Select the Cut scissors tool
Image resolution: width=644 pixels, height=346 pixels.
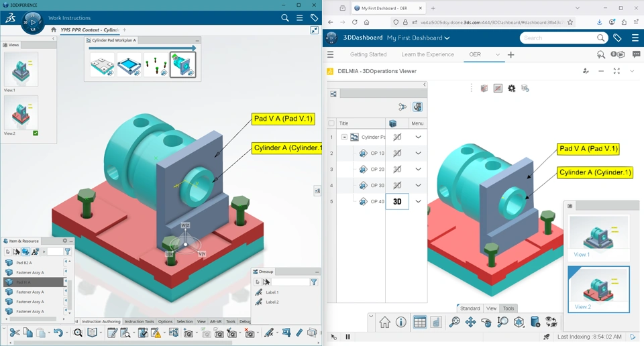(x=15, y=333)
